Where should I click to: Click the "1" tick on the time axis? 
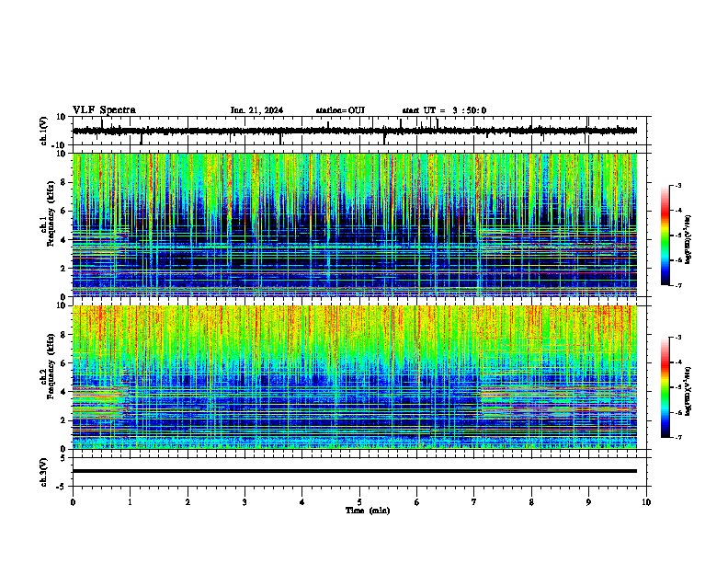(x=130, y=502)
